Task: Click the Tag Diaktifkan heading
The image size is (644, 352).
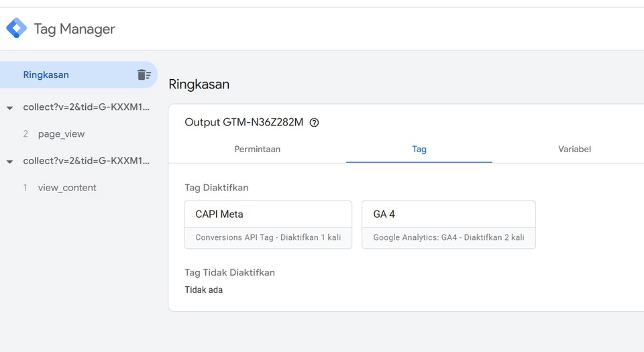Action: [x=217, y=188]
